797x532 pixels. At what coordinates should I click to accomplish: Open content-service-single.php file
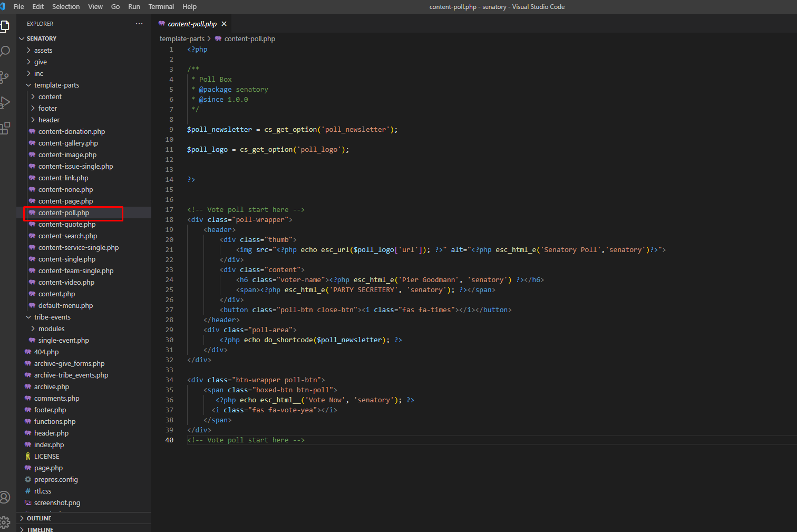(x=84, y=247)
